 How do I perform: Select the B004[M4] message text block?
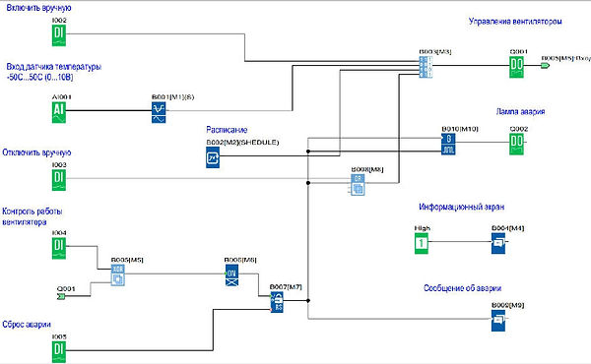click(498, 243)
